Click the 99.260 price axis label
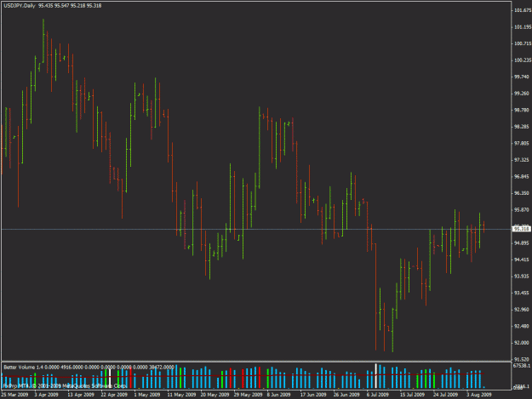 pyautogui.click(x=522, y=94)
